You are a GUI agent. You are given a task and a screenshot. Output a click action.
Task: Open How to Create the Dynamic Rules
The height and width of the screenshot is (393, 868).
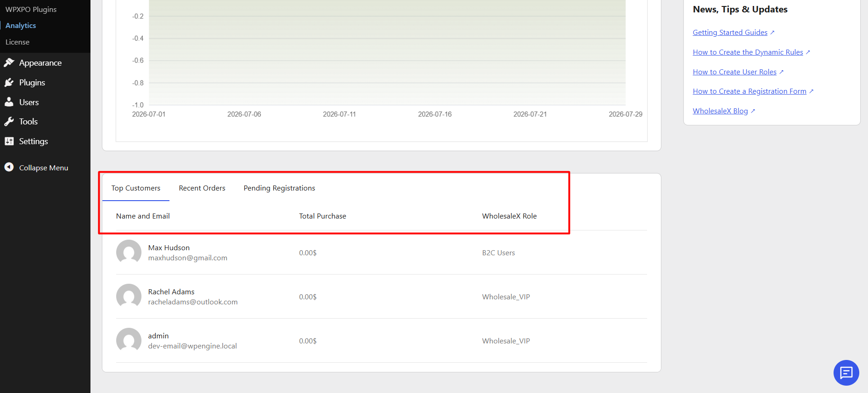[748, 52]
